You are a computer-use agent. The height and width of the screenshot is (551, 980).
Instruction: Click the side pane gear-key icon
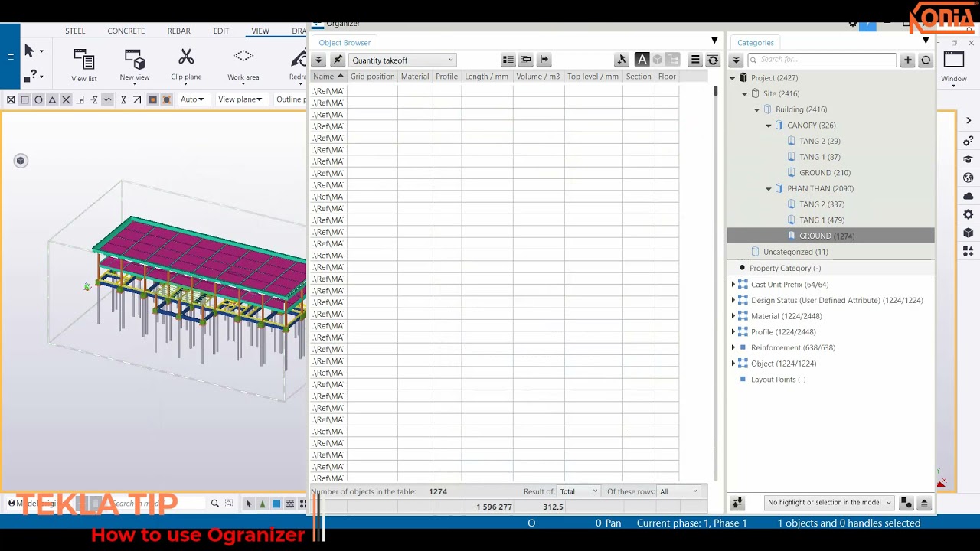pyautogui.click(x=969, y=141)
